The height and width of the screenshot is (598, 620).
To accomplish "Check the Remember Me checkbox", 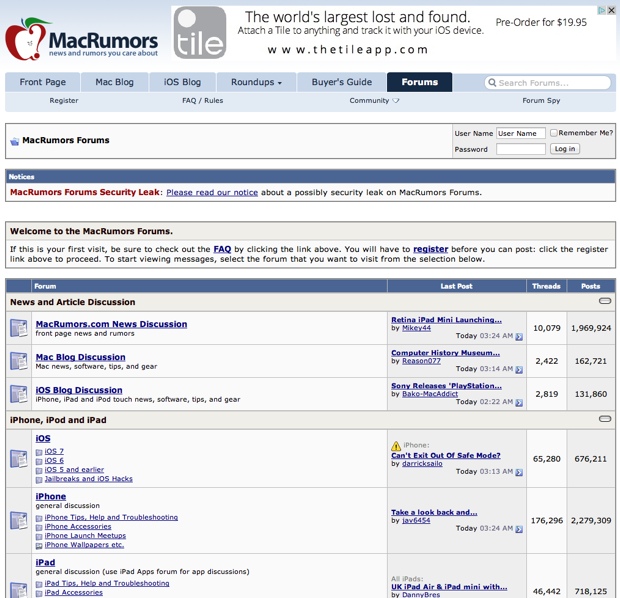I will pos(554,133).
